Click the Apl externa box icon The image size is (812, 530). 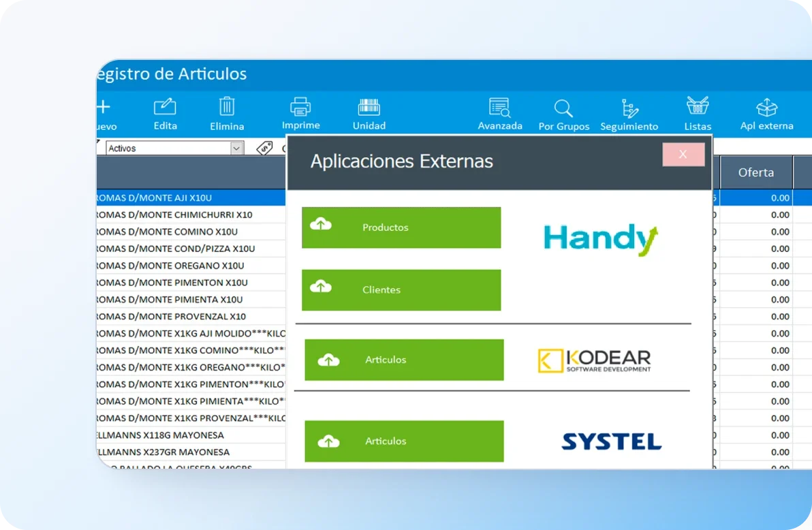click(x=766, y=108)
